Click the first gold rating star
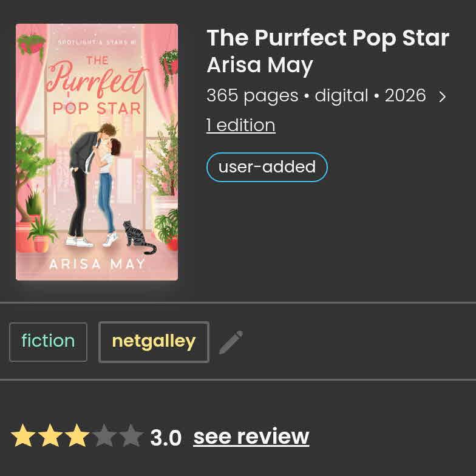This screenshot has width=476, height=476. [23, 436]
